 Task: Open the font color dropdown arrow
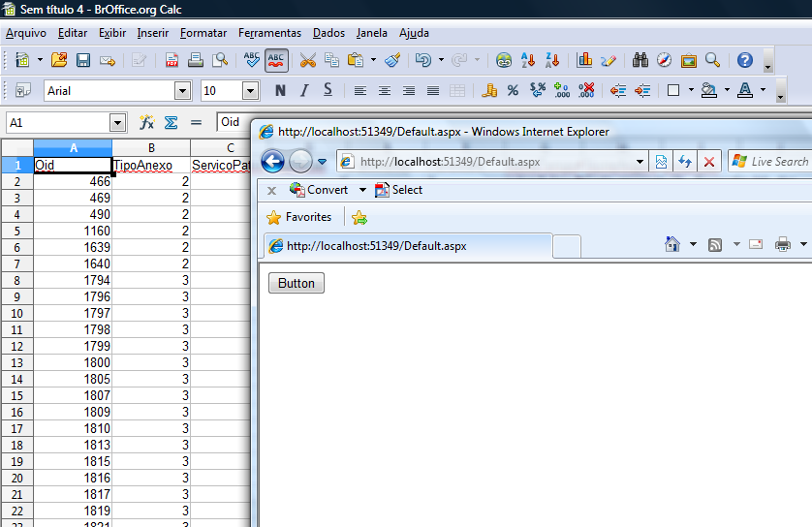point(763,91)
